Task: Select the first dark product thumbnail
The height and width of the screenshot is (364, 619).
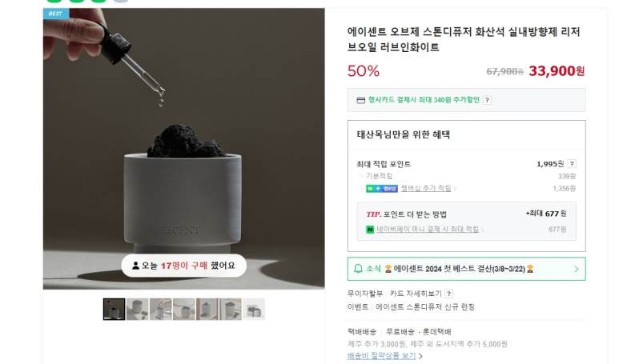Action: point(114,309)
